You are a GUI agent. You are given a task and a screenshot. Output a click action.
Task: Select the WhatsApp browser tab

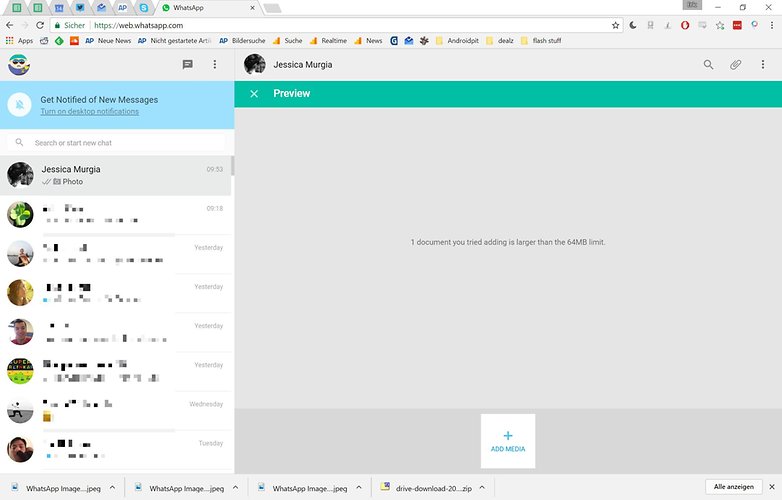coord(207,7)
